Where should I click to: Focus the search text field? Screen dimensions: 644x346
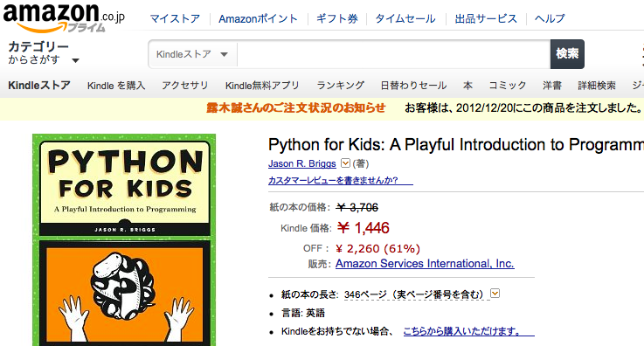[393, 54]
